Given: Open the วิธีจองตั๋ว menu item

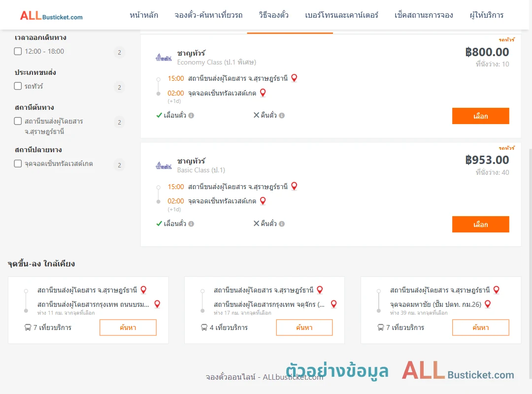Looking at the screenshot, I should (x=273, y=15).
